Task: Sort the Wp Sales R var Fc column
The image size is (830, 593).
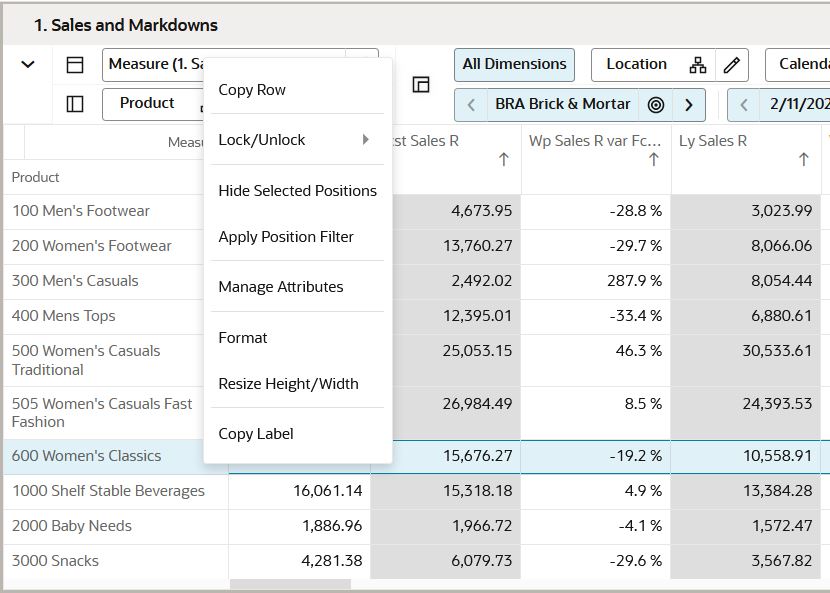Action: click(x=653, y=160)
